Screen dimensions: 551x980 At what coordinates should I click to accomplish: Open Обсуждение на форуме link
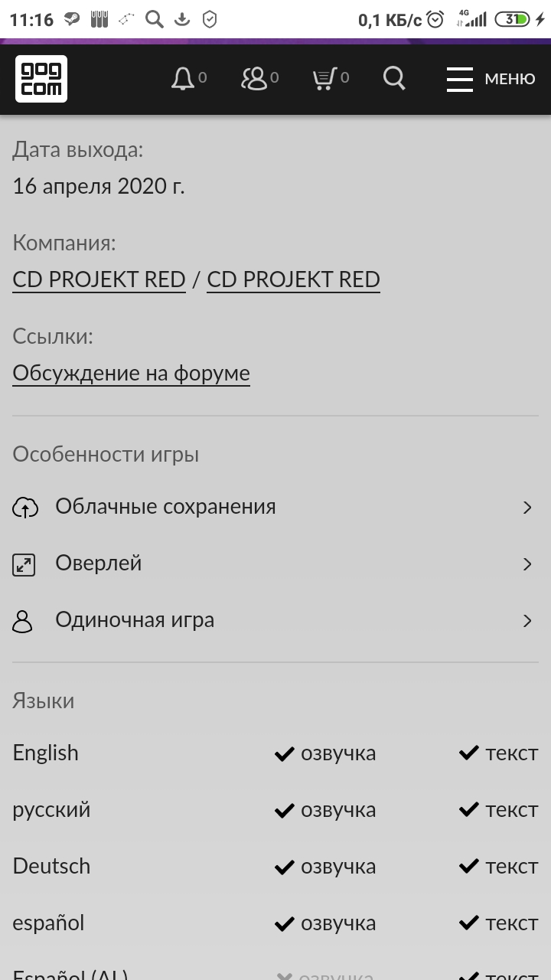[x=131, y=374]
